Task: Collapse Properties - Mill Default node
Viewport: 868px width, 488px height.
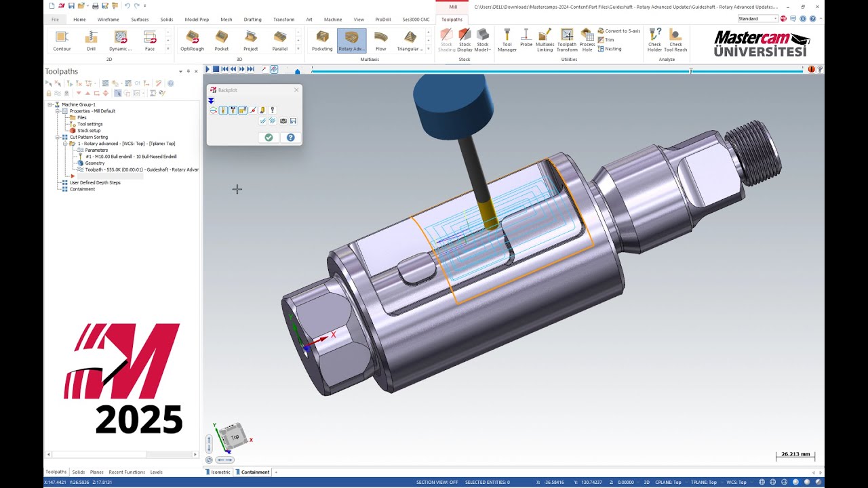Action: click(x=58, y=111)
